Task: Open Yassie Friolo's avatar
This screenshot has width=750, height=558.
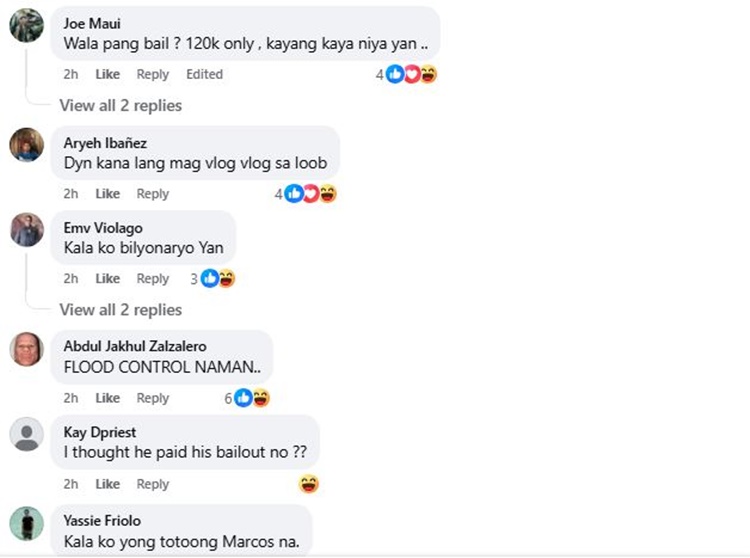Action: pos(27,524)
